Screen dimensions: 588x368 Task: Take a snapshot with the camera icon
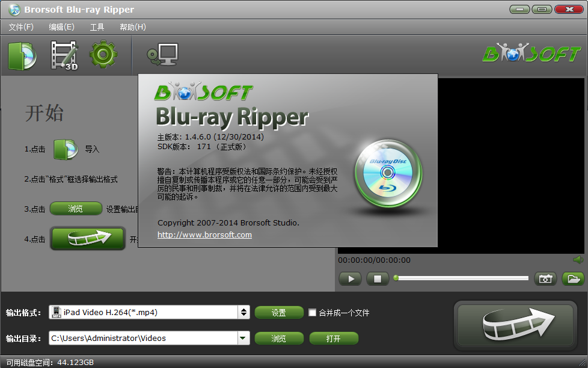coord(545,279)
